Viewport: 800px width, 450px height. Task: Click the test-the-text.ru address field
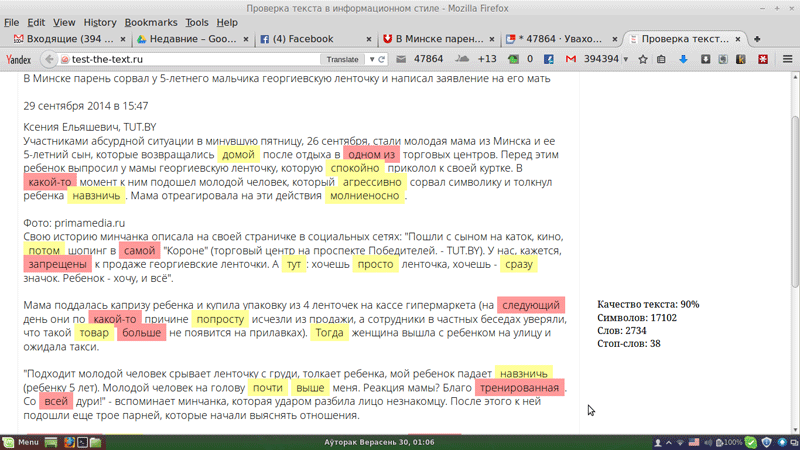click(190, 60)
